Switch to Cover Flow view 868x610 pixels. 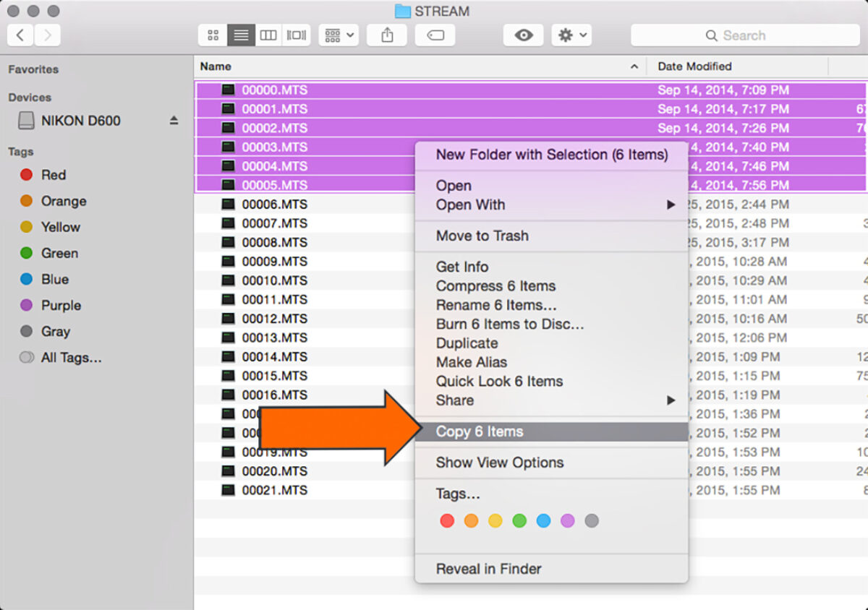(x=297, y=35)
